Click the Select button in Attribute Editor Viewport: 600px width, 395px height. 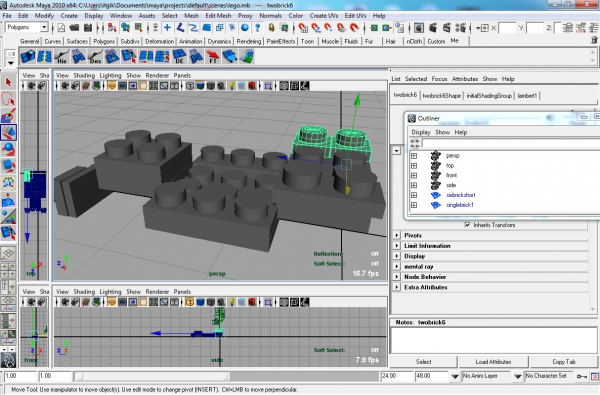tap(423, 362)
